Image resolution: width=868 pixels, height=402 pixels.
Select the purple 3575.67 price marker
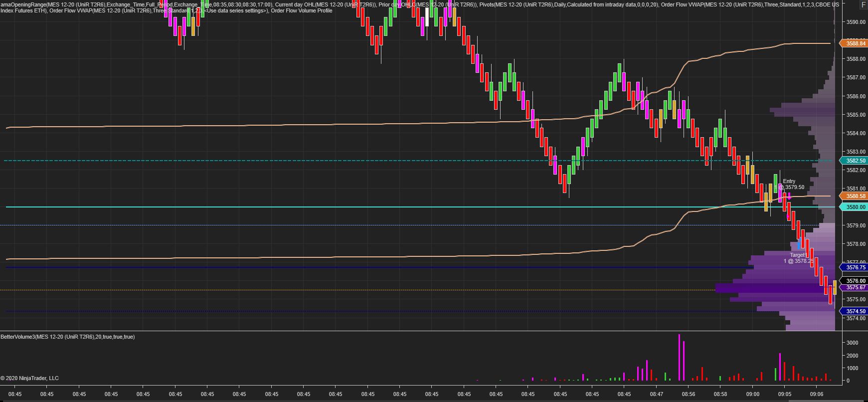pyautogui.click(x=854, y=287)
